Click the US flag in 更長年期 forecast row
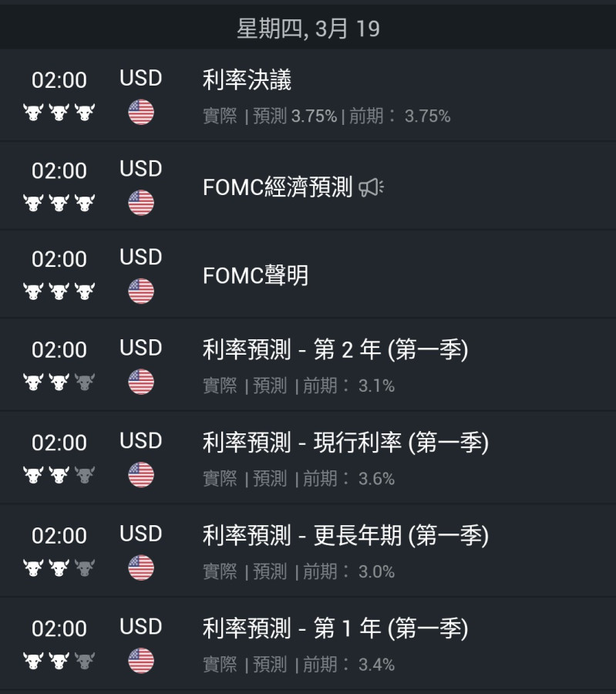 141,568
